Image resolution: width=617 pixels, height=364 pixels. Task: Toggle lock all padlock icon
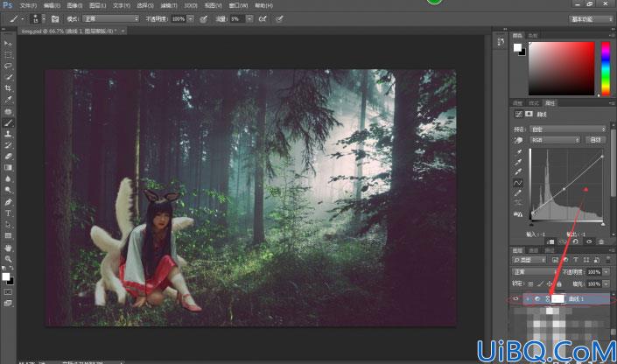(x=559, y=283)
